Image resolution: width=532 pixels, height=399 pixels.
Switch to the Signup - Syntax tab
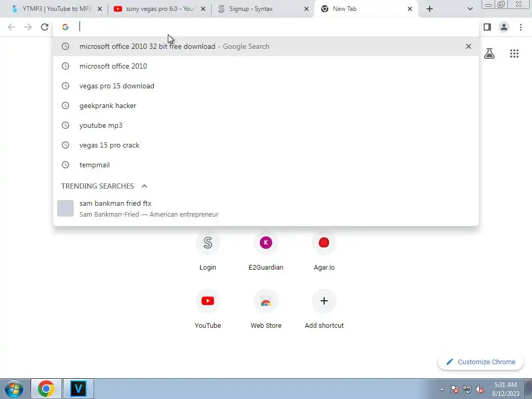pos(262,9)
